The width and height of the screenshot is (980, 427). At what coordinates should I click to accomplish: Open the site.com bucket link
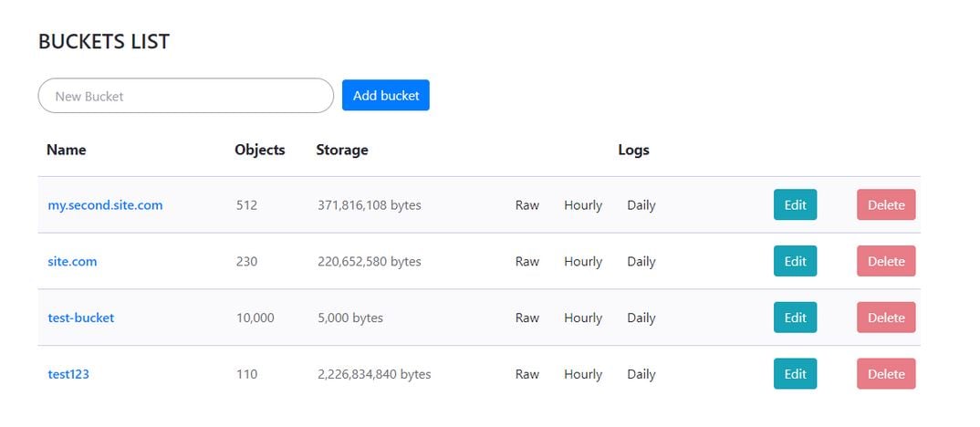[x=72, y=261]
